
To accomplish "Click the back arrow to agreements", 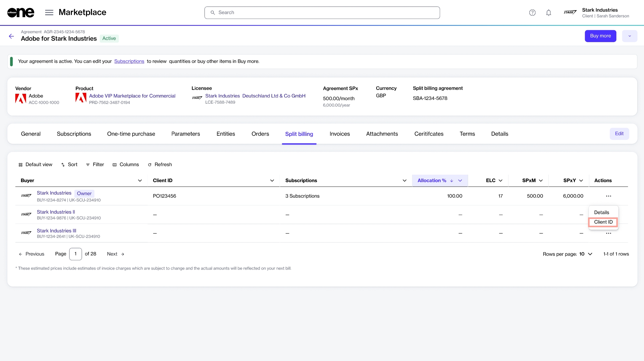I will point(11,36).
